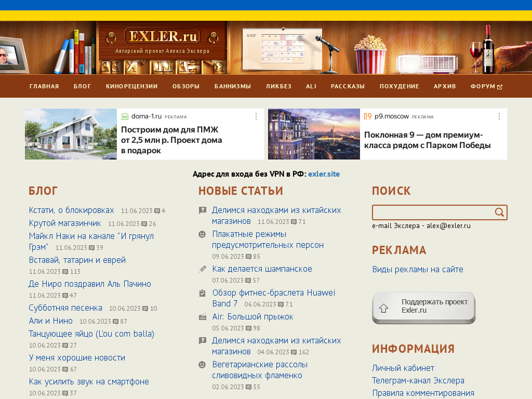
Task: Click comments icon for 'Как делается шампанское' 57
Action: click(x=248, y=281)
